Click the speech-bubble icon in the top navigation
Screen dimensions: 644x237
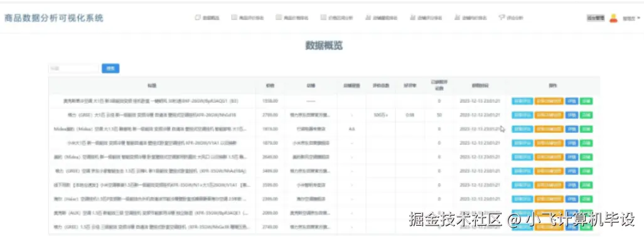[502, 18]
